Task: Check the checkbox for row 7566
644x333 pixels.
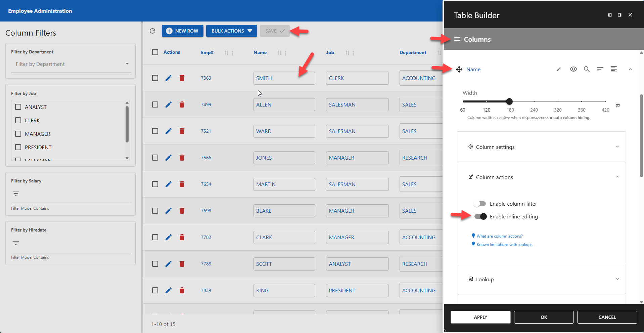Action: coord(155,157)
